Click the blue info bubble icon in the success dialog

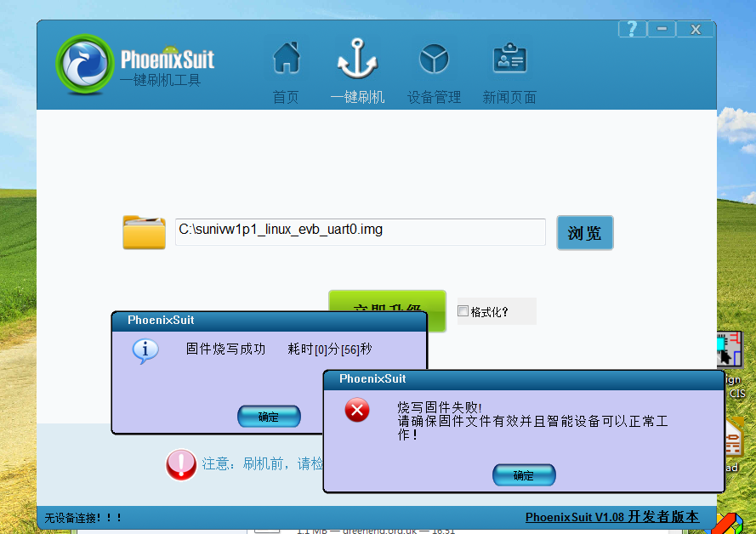click(x=145, y=351)
